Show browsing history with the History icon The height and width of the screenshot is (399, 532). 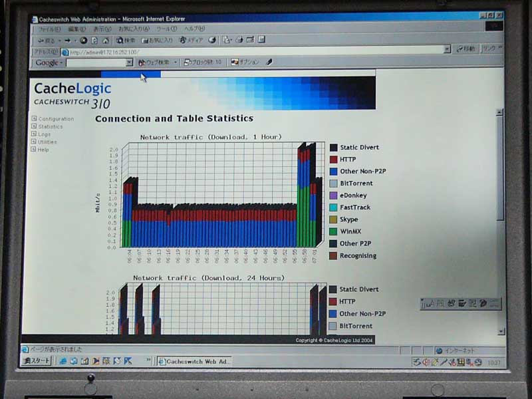(x=212, y=40)
